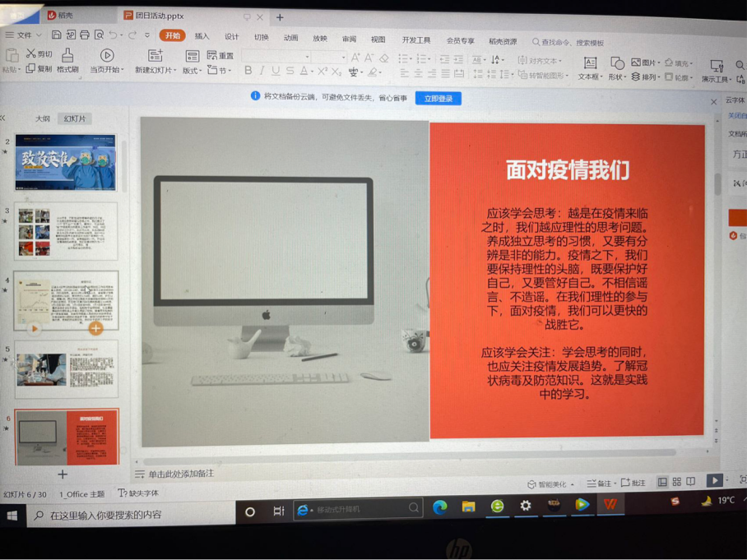The image size is (747, 560).
Task: Click the 格式刷 format painter icon
Action: tap(67, 56)
